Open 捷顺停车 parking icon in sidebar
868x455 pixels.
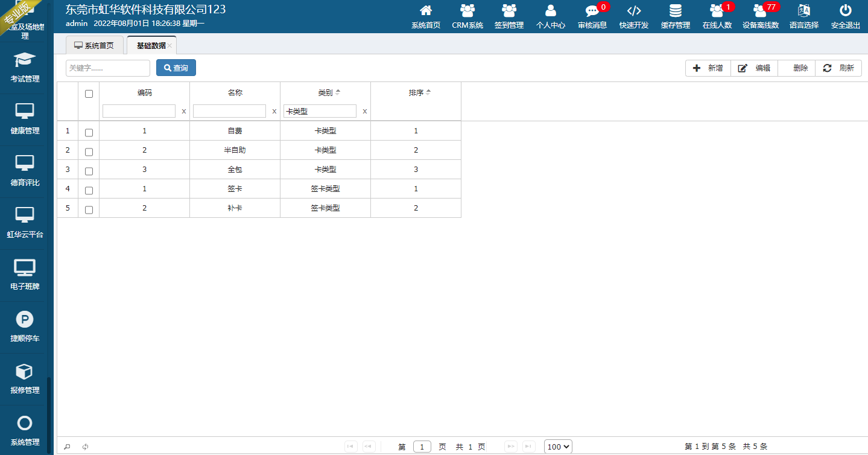tap(25, 320)
